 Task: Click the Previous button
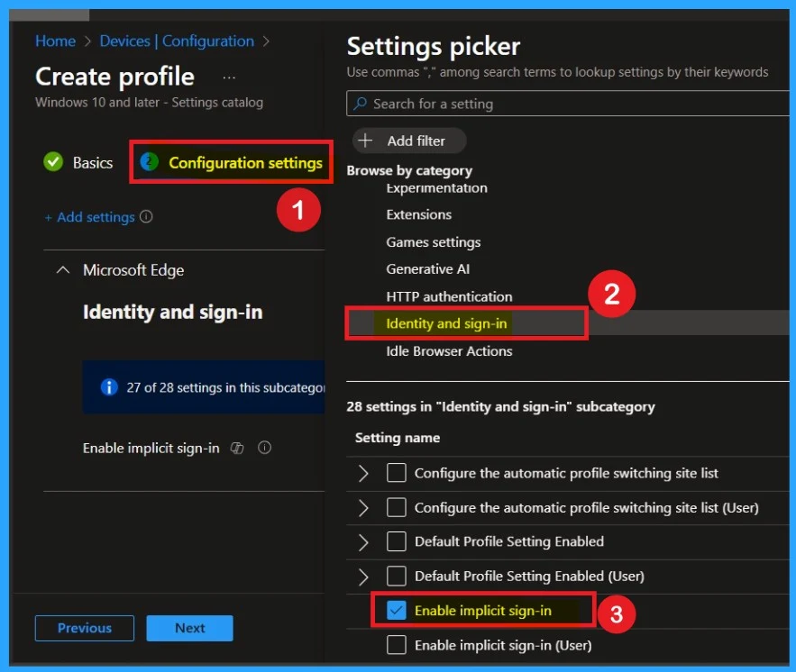click(84, 628)
